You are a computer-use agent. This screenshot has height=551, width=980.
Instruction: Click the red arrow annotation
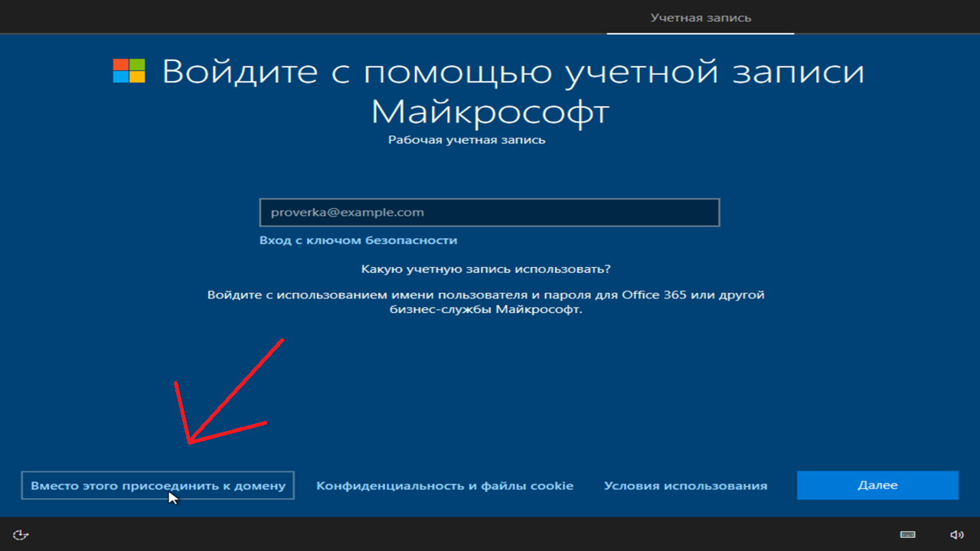[230, 394]
